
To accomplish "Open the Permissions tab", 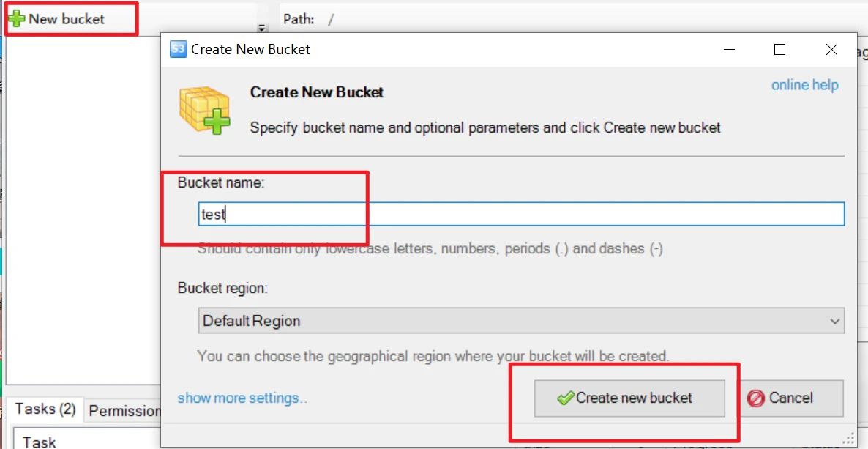I will 124,411.
